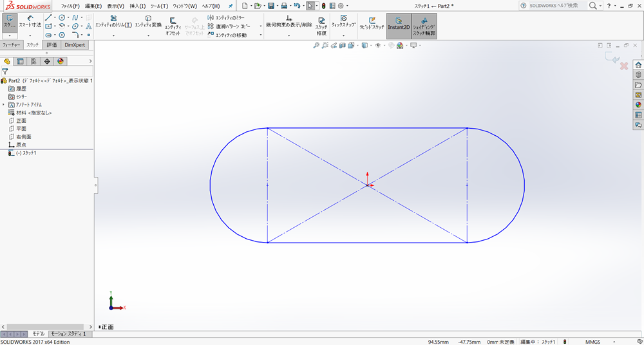
Task: Select the Spline sketch tool
Action: click(x=75, y=17)
